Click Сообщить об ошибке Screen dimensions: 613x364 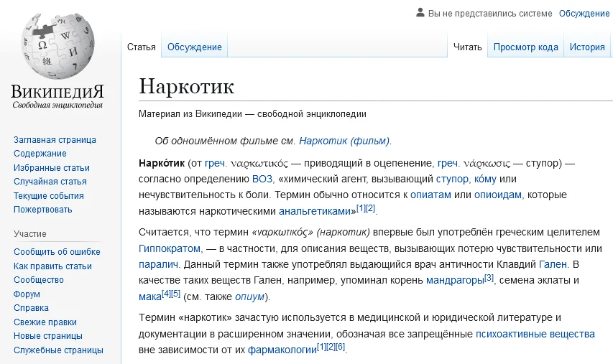pyautogui.click(x=57, y=252)
